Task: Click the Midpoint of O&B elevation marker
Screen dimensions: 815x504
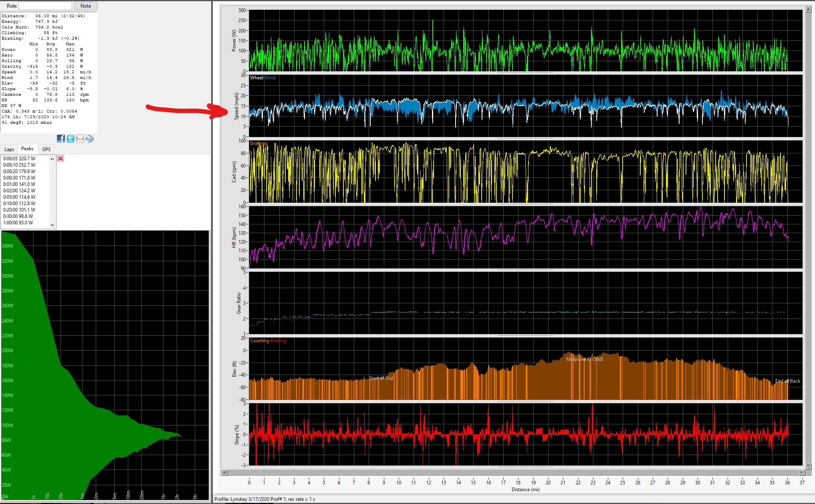Action: 584,359
